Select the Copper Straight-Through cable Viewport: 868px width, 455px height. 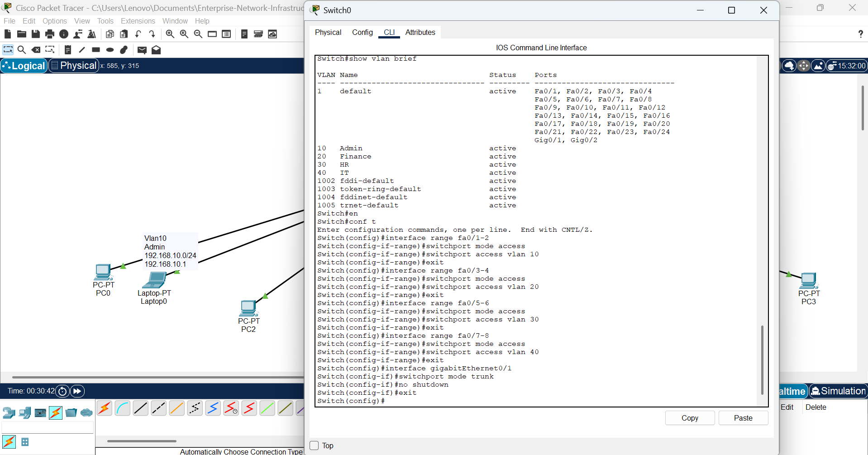pyautogui.click(x=141, y=408)
